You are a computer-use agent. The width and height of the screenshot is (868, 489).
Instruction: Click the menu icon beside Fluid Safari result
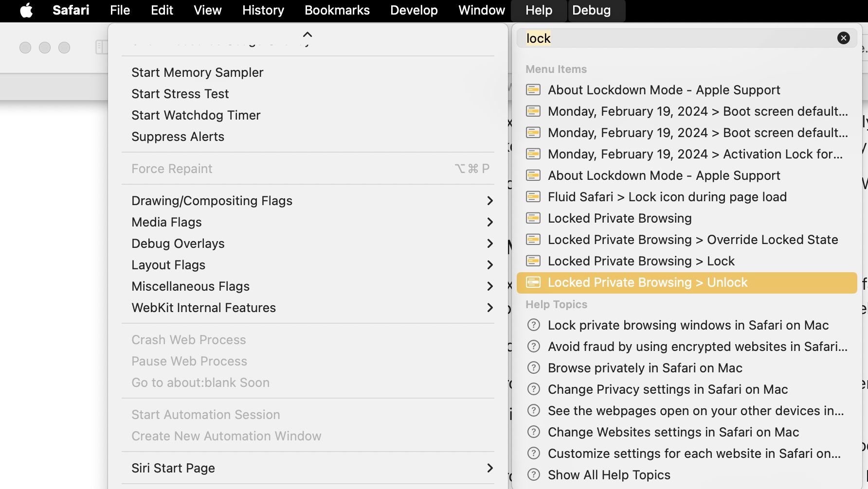click(533, 197)
